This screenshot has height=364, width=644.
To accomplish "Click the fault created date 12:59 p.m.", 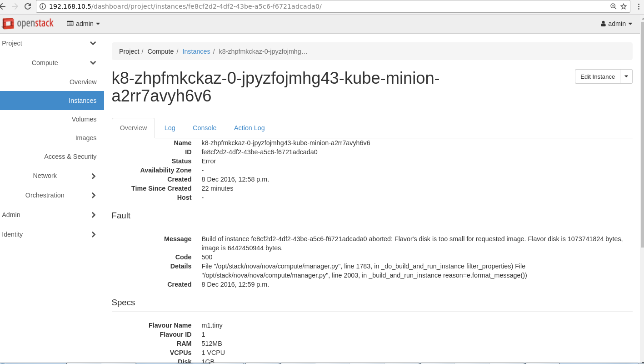I will pyautogui.click(x=235, y=284).
